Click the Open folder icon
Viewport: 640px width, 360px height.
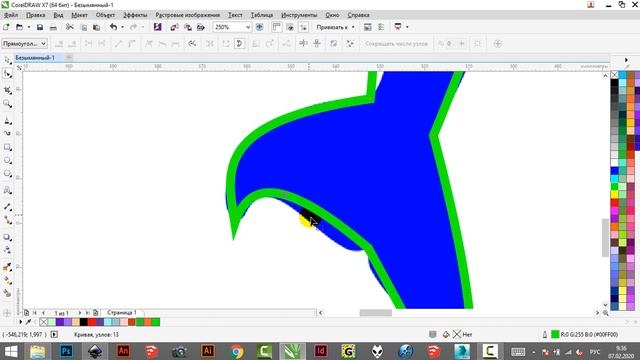(x=19, y=27)
